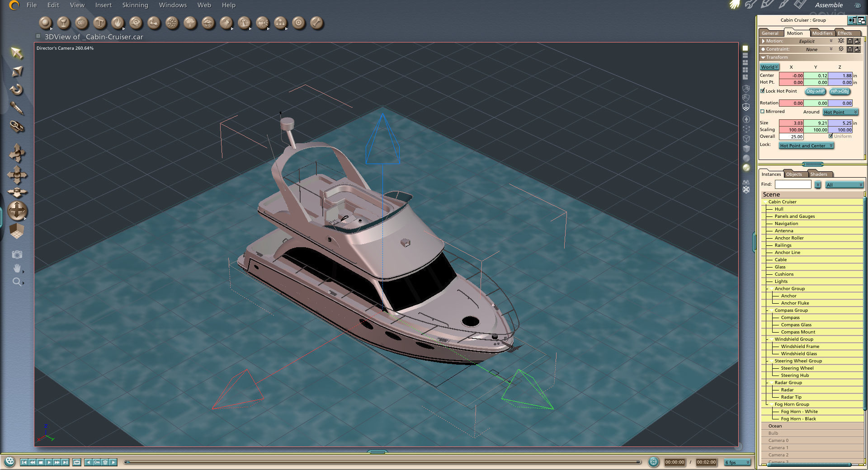
Task: Select single-view layout toggle
Action: [x=745, y=48]
